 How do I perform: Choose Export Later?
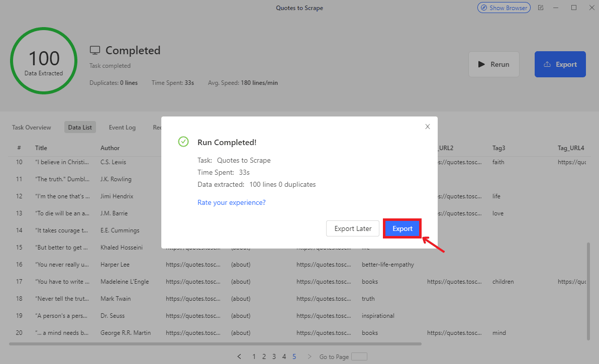coord(353,228)
